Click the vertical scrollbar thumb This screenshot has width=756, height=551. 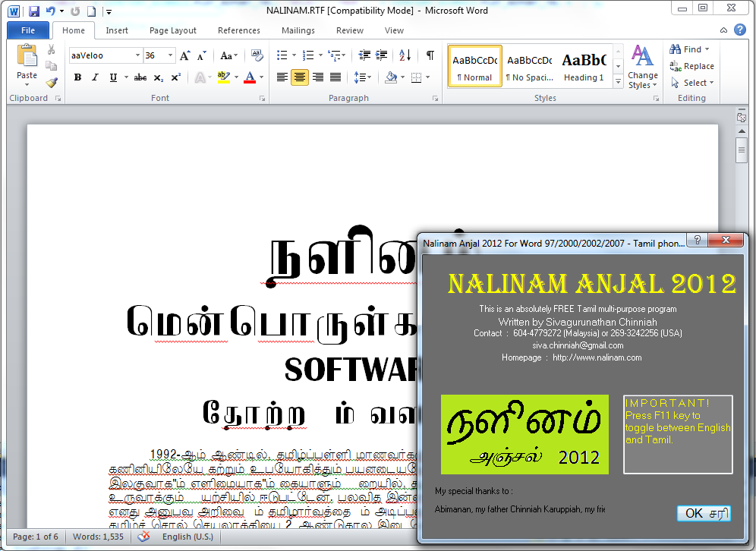pyautogui.click(x=742, y=150)
